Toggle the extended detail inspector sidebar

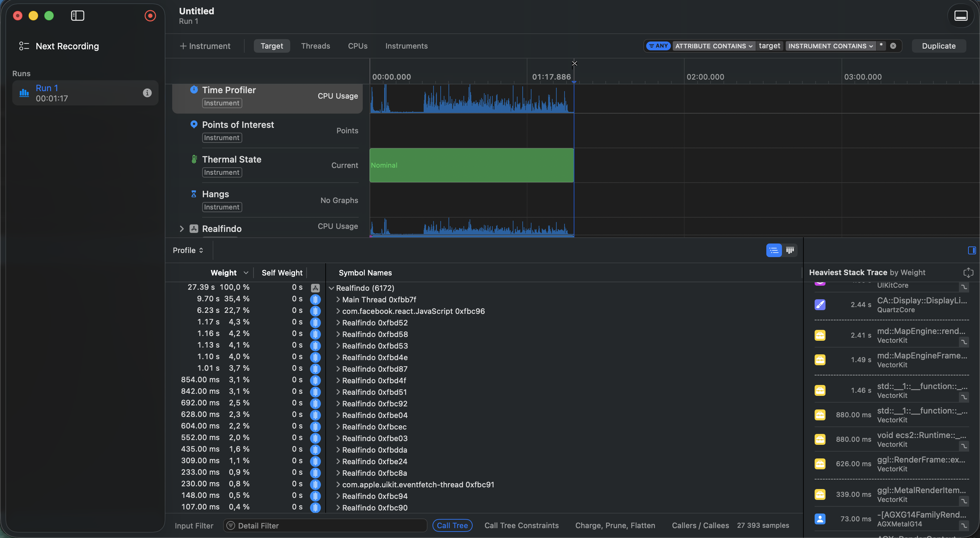tap(971, 250)
